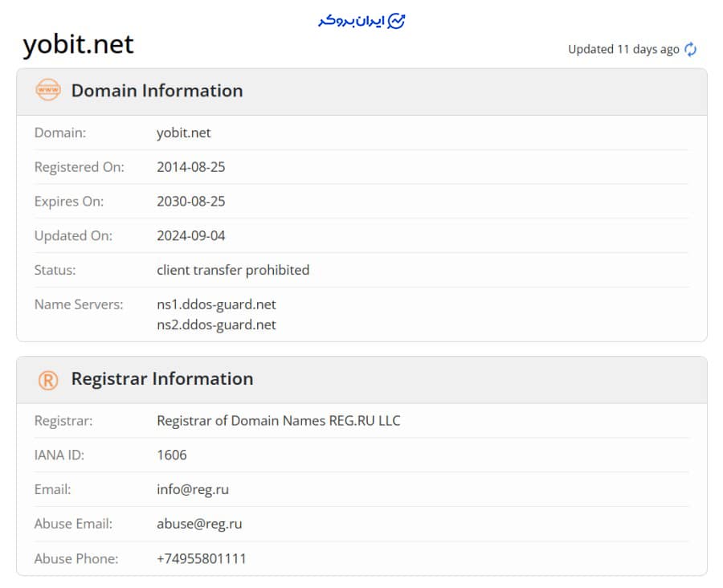Open name server ns2.ddos-guard.net
Viewport: 723px width, 588px height.
click(216, 325)
